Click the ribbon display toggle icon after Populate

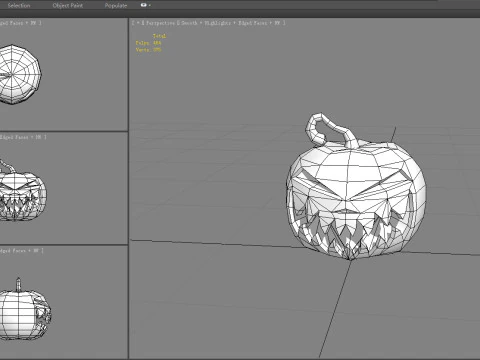click(144, 5)
